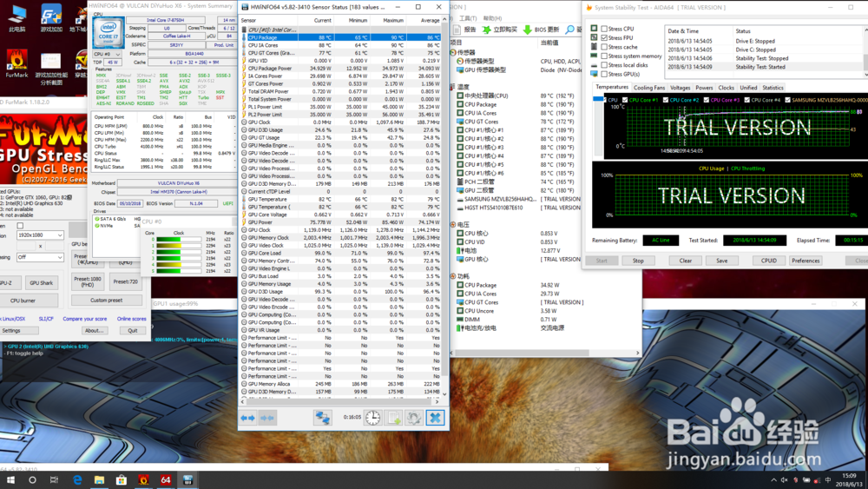Screen dimensions: 868x489
Task: Click FurMark Preset:720 button
Action: (x=126, y=281)
